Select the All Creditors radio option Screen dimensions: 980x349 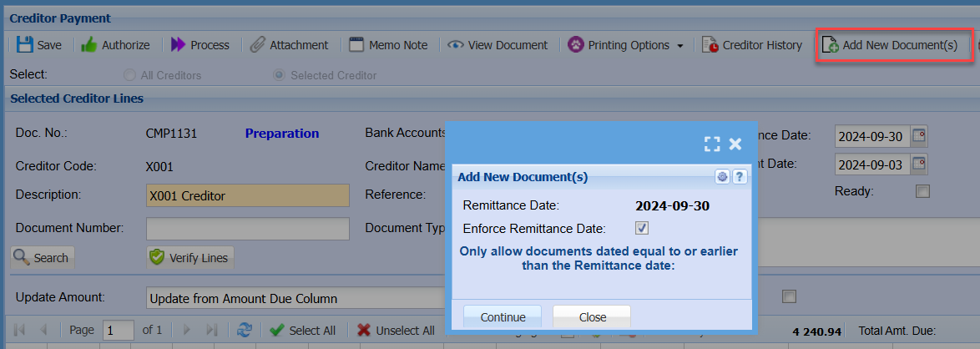pyautogui.click(x=129, y=75)
